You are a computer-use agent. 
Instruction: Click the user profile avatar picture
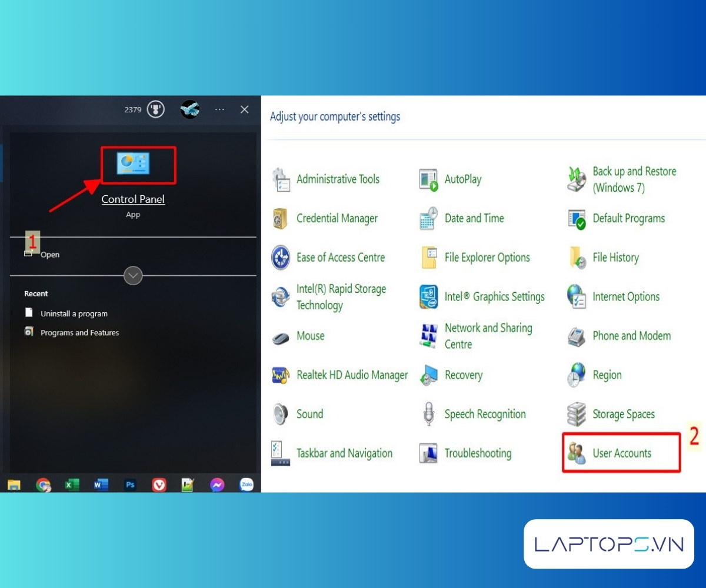[x=189, y=109]
